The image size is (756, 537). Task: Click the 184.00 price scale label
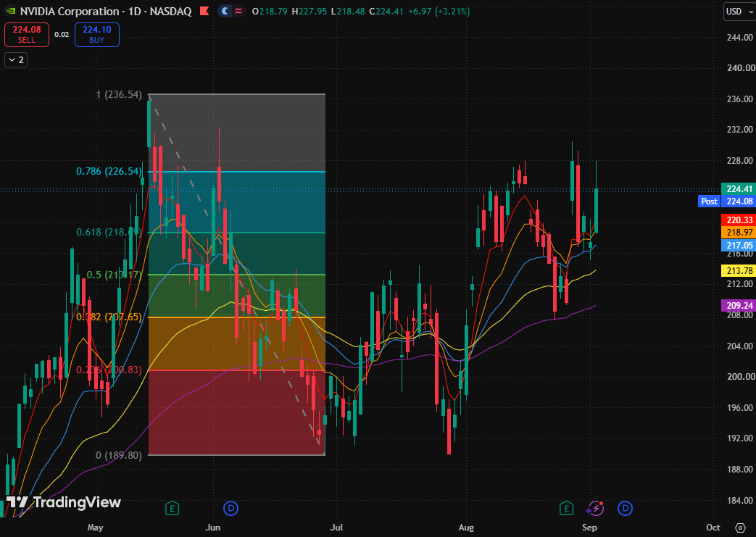739,500
